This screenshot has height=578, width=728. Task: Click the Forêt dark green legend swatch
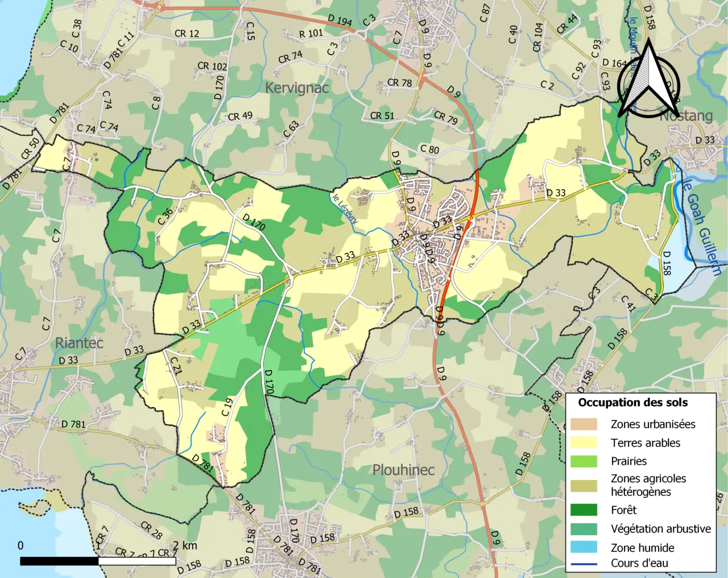click(x=584, y=510)
